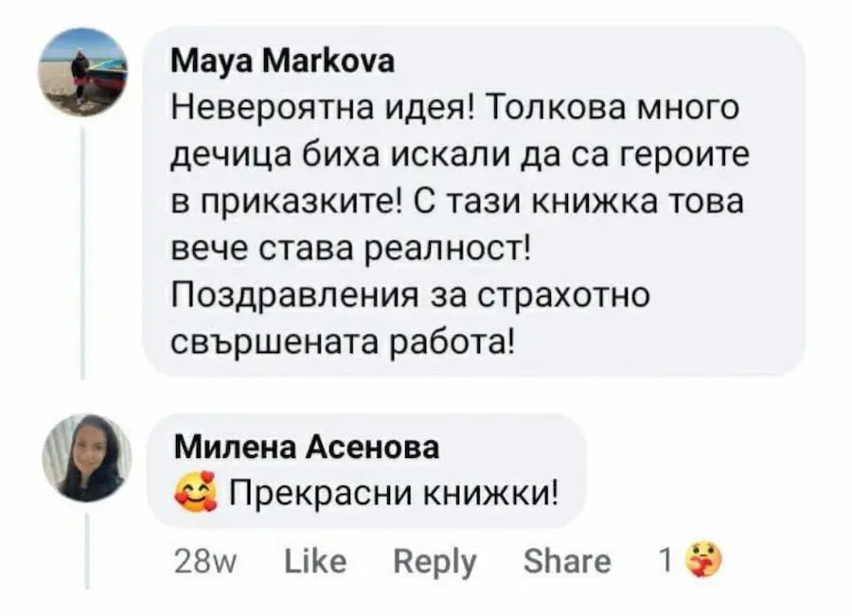Click the thread line under Милена's avatar
The width and height of the screenshot is (852, 616).
87,552
